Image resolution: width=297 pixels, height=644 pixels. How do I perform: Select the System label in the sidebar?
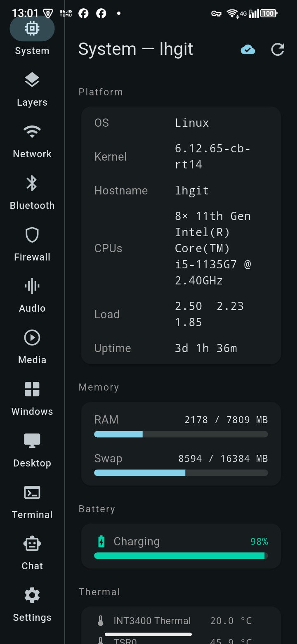[32, 51]
